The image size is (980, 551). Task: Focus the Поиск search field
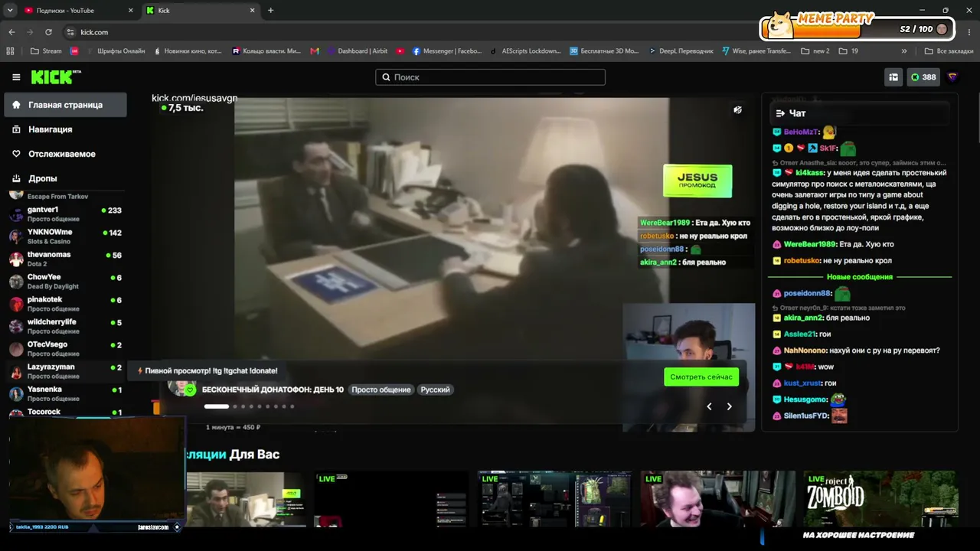(490, 77)
